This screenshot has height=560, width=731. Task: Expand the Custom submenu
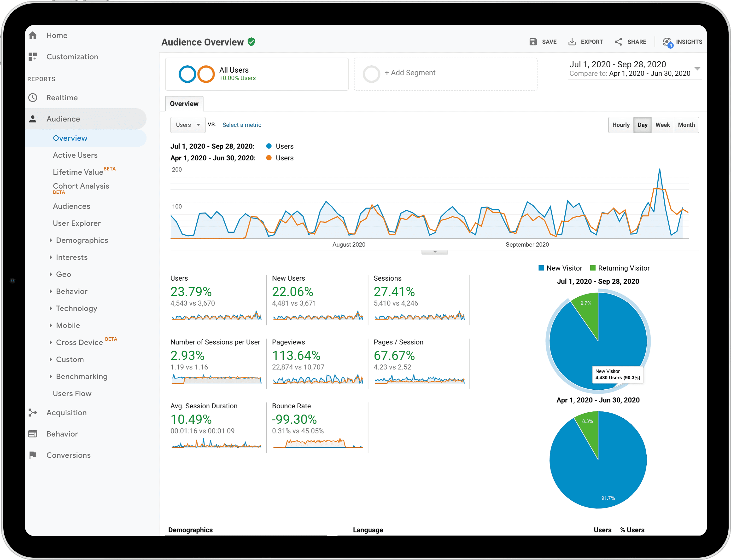(51, 359)
